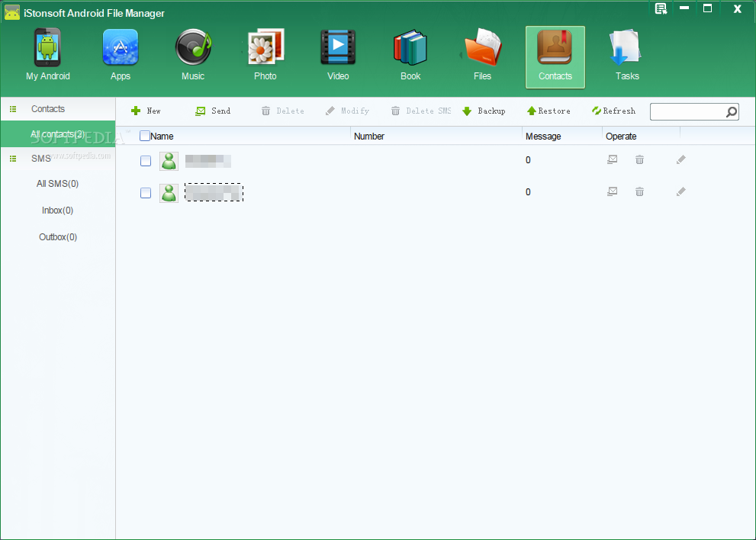The image size is (756, 540).
Task: Tick the select-all checkbox beside Name
Action: pos(145,136)
